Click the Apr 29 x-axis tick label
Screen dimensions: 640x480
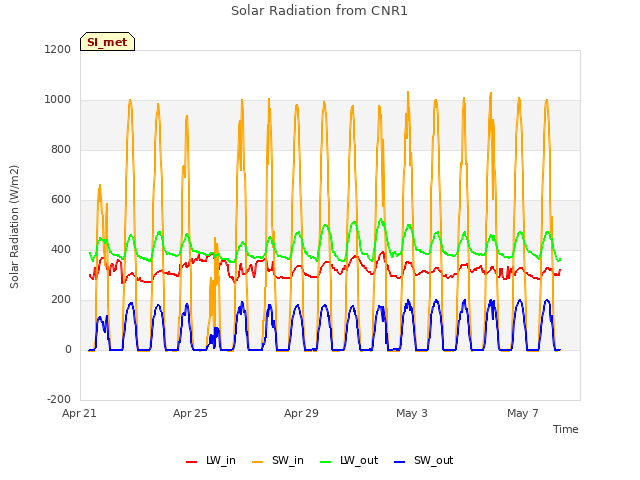301,413
